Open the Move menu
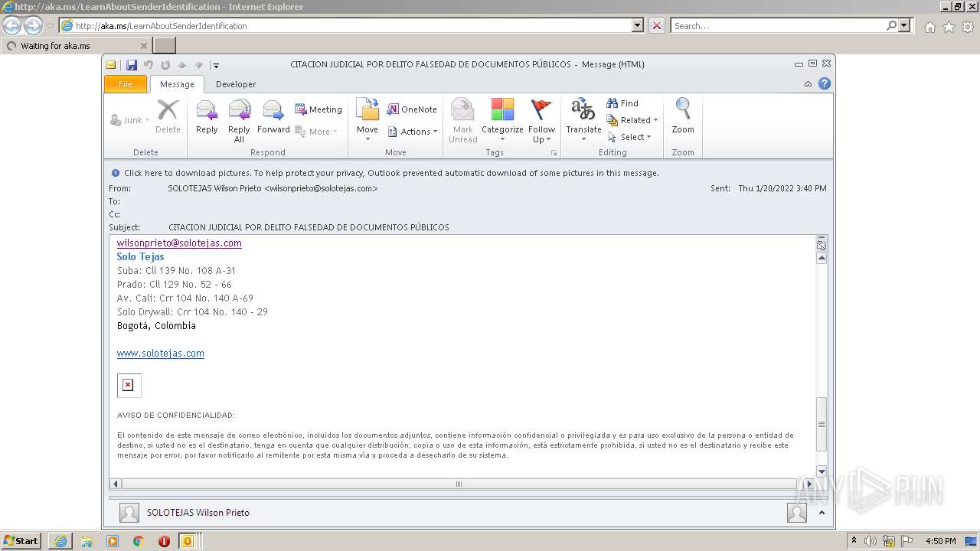Screen dimensions: 980x551 tap(367, 121)
